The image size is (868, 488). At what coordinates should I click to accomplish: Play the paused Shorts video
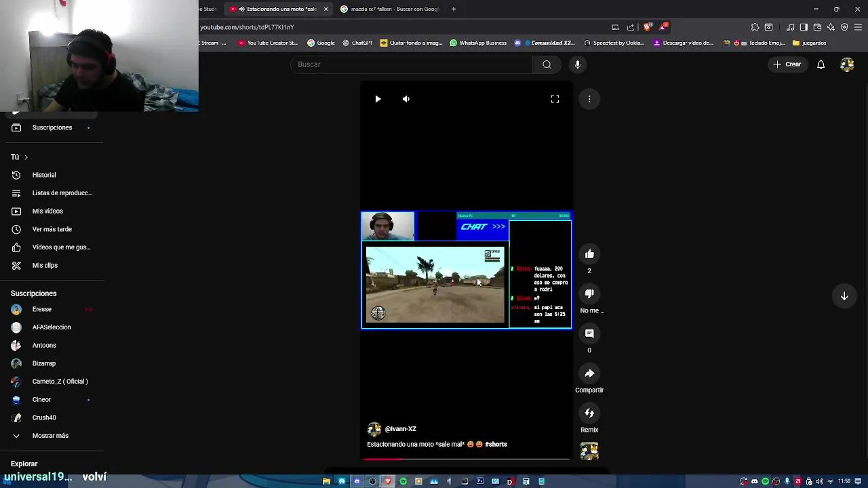pos(378,99)
